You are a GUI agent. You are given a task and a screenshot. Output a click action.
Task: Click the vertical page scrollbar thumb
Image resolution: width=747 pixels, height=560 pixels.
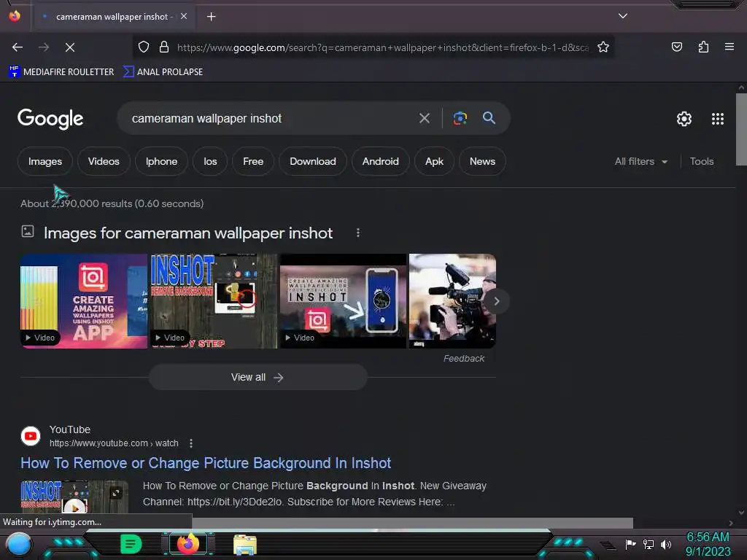coord(741,129)
